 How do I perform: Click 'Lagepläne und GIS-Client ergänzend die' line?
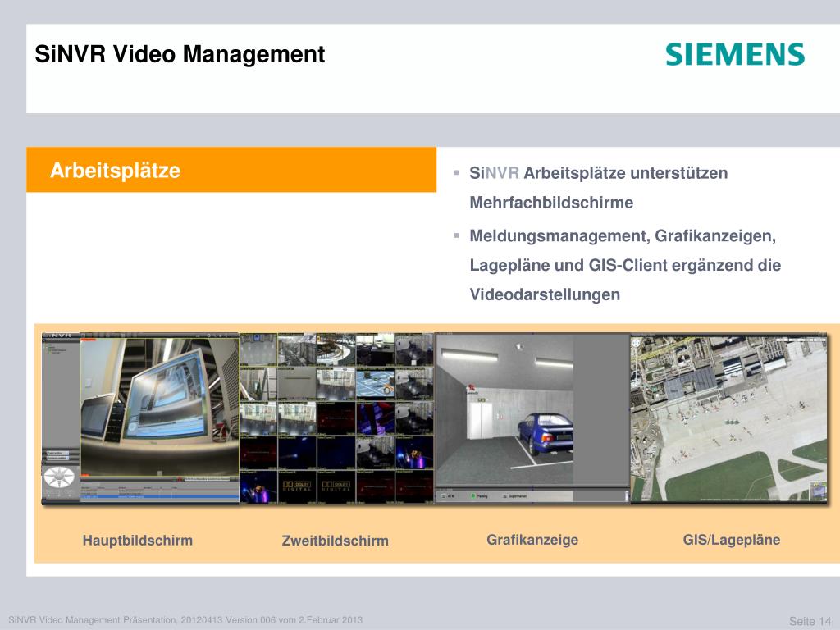[x=625, y=265]
